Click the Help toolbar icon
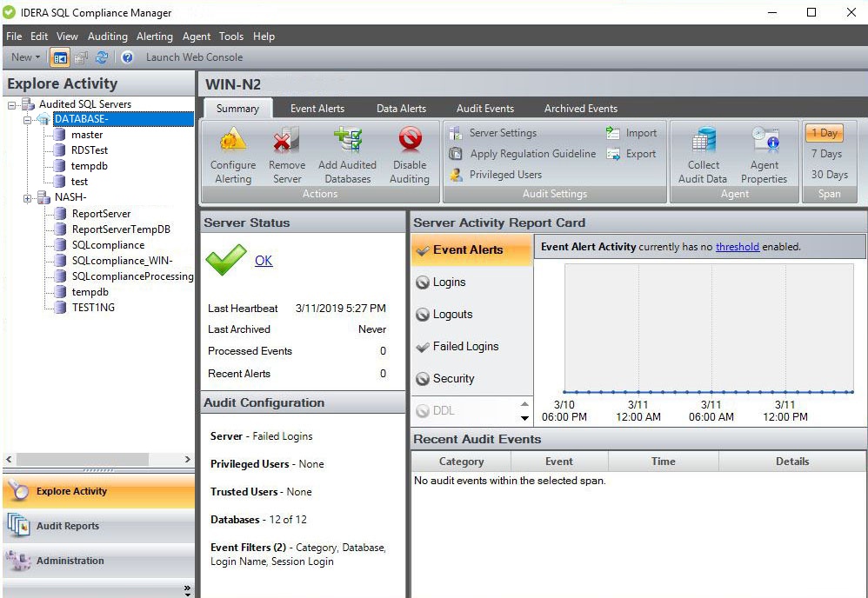The image size is (868, 598). coord(127,57)
